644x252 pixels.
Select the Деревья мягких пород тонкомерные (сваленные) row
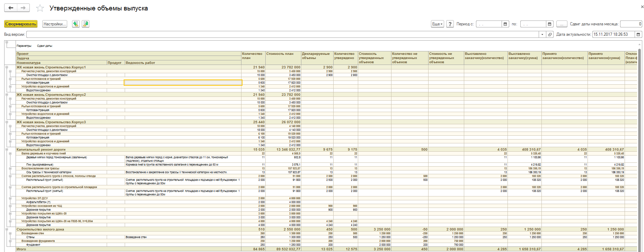click(x=56, y=157)
